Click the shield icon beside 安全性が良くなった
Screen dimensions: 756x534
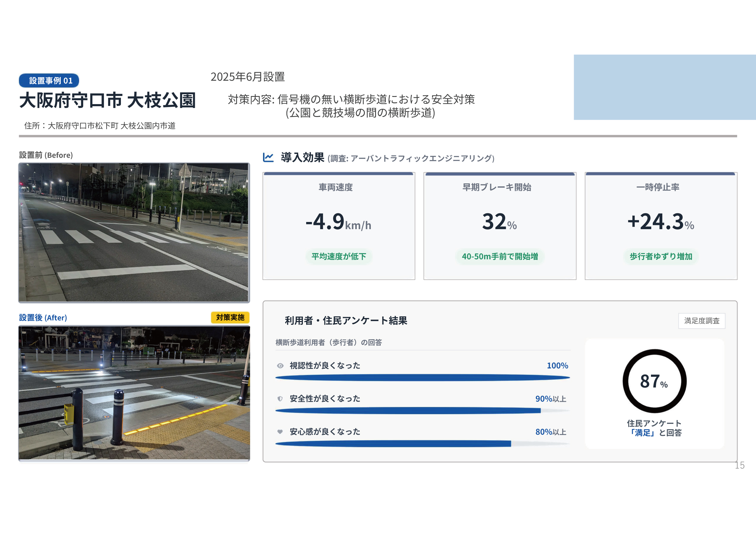(280, 399)
